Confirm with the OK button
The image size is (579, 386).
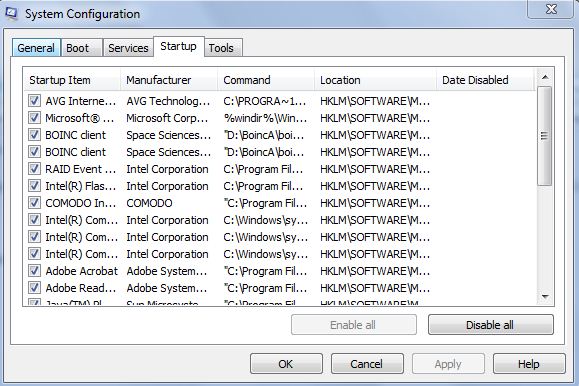(x=286, y=364)
